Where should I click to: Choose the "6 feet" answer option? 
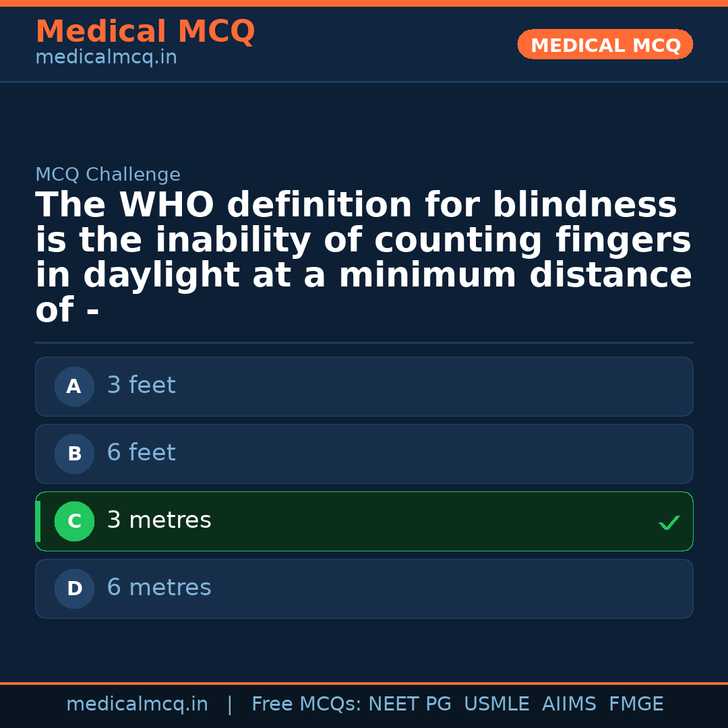click(141, 453)
